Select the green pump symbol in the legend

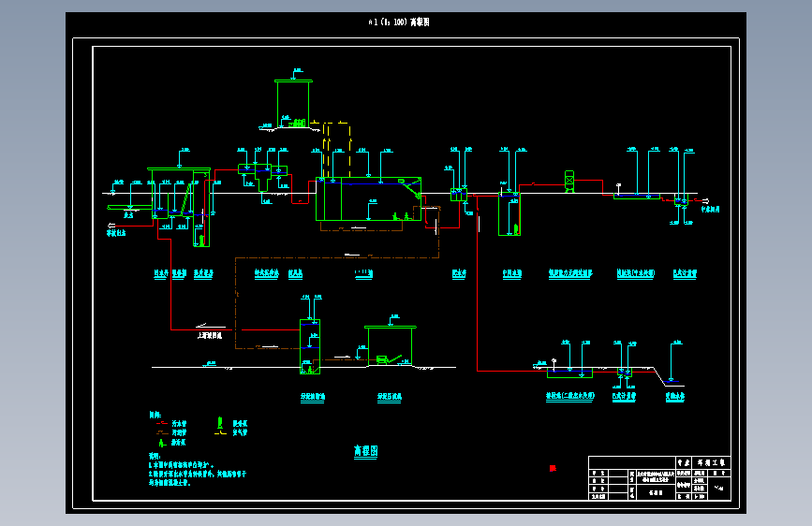pyautogui.click(x=162, y=443)
